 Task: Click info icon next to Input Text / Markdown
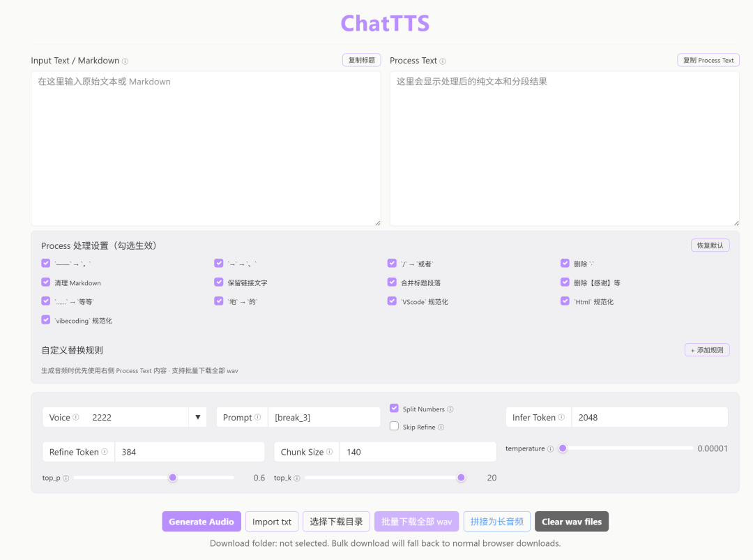point(125,61)
